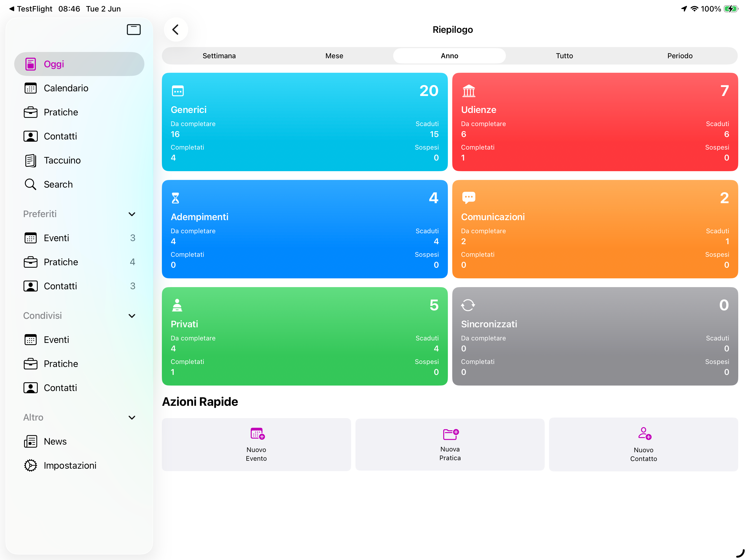
Task: Open the Generici card title
Action: pyautogui.click(x=188, y=110)
